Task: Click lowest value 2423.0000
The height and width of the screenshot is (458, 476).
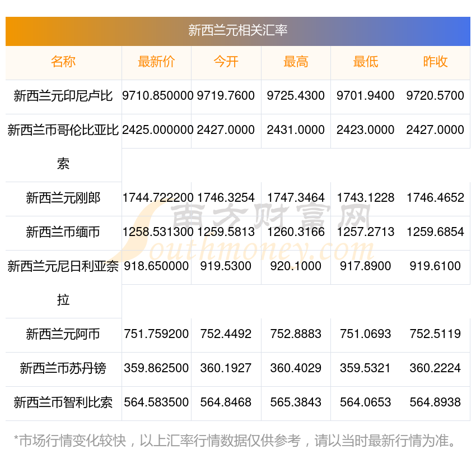Action: [x=366, y=130]
